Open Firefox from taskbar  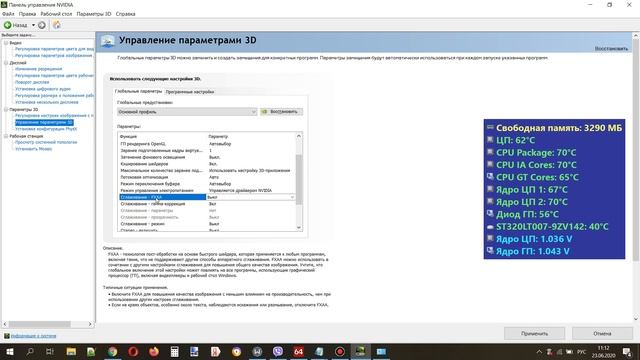[x=154, y=351]
